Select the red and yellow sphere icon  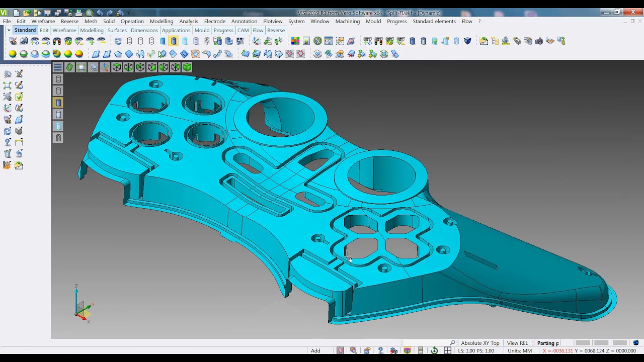pyautogui.click(x=79, y=54)
